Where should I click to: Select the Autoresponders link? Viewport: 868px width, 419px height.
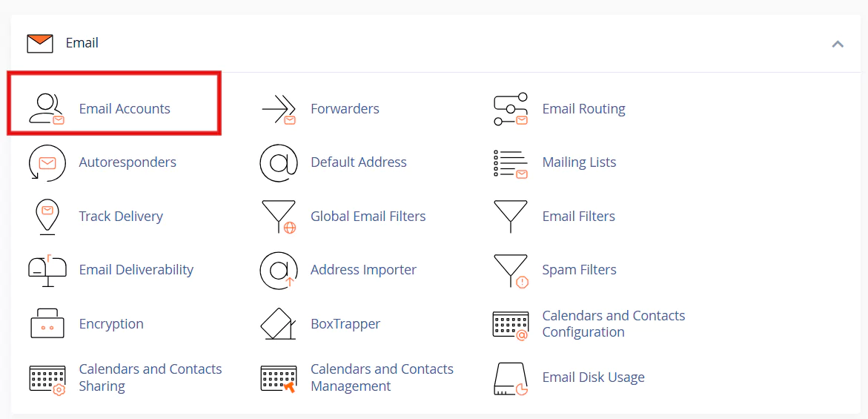(127, 162)
